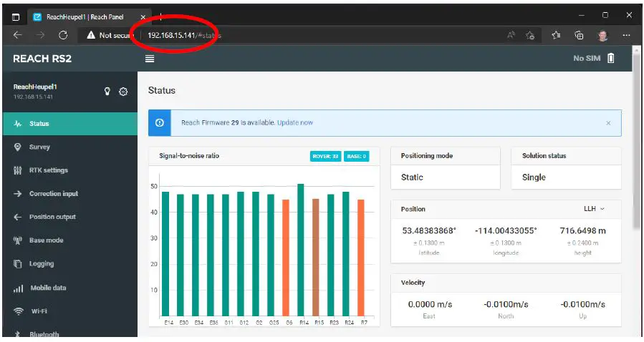Screen dimensions: 644x342
Task: Click the orange G6 signal bar
Action: pyautogui.click(x=286, y=258)
